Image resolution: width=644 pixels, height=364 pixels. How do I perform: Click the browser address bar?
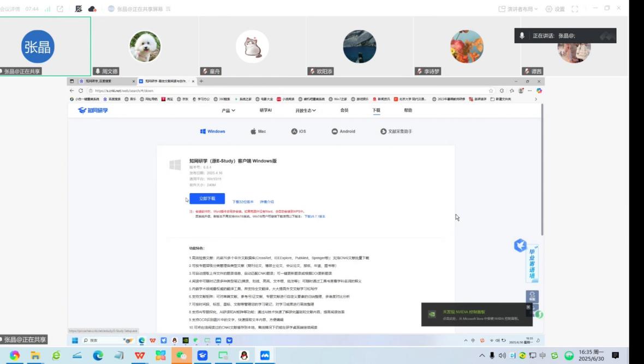pos(288,91)
